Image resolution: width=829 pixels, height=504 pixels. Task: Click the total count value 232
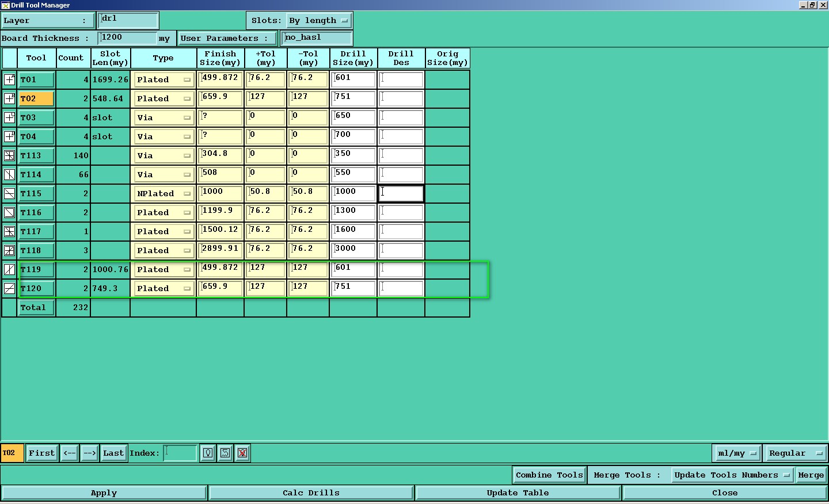pyautogui.click(x=81, y=307)
